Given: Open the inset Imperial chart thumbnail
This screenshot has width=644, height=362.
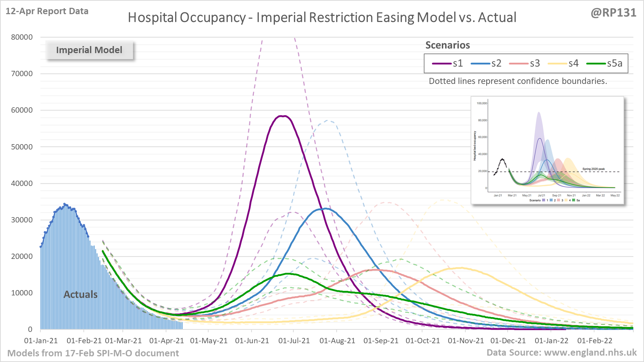Looking at the screenshot, I should coord(547,150).
